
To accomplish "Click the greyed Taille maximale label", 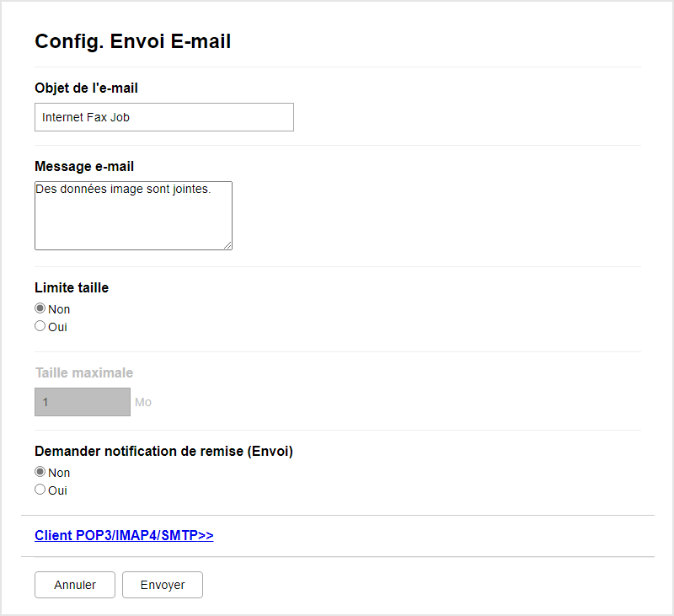I will coord(84,372).
